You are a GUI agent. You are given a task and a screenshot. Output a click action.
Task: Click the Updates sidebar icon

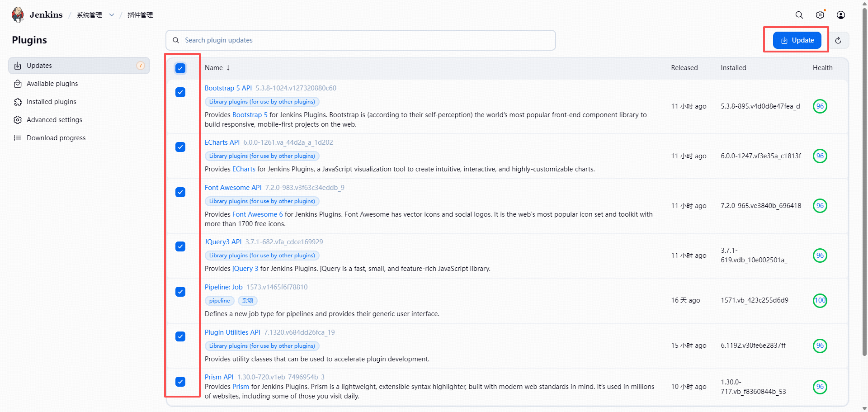[x=18, y=66]
